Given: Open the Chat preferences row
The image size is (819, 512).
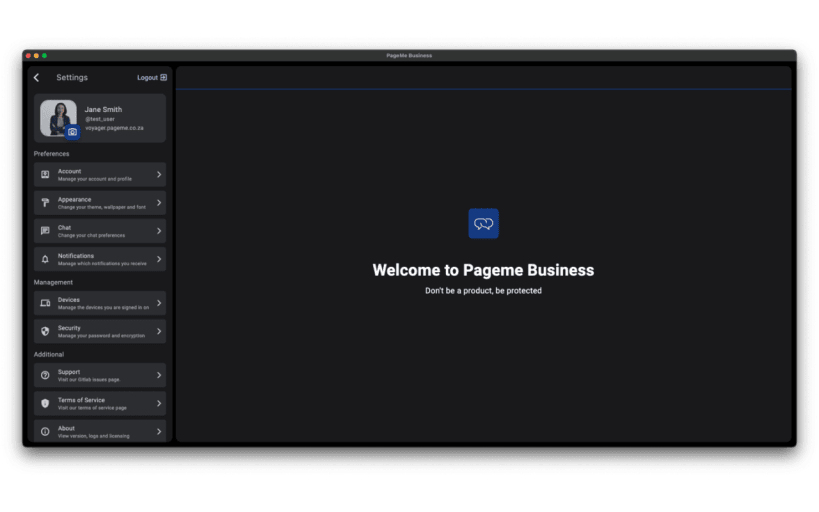Looking at the screenshot, I should click(x=100, y=231).
